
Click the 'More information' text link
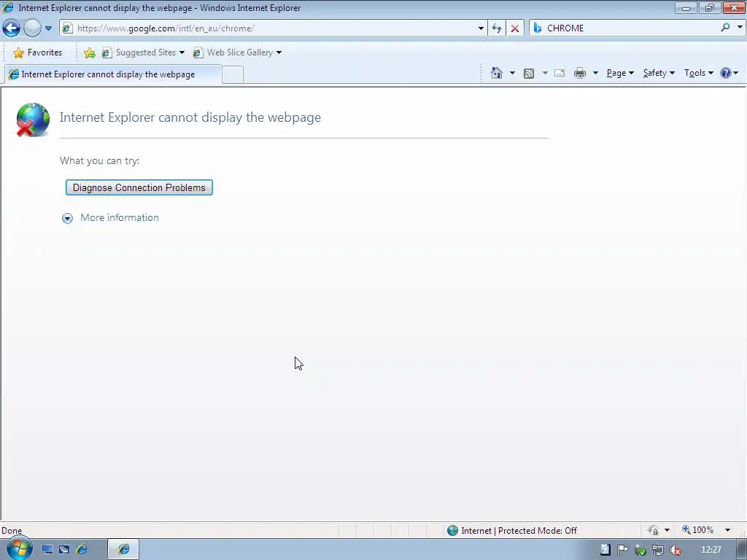pyautogui.click(x=120, y=217)
